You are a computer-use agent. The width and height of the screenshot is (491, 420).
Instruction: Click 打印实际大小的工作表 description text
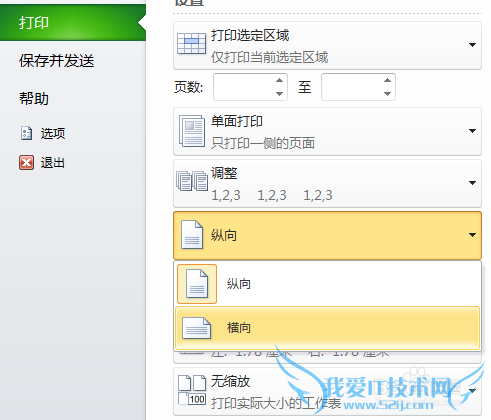pyautogui.click(x=276, y=403)
